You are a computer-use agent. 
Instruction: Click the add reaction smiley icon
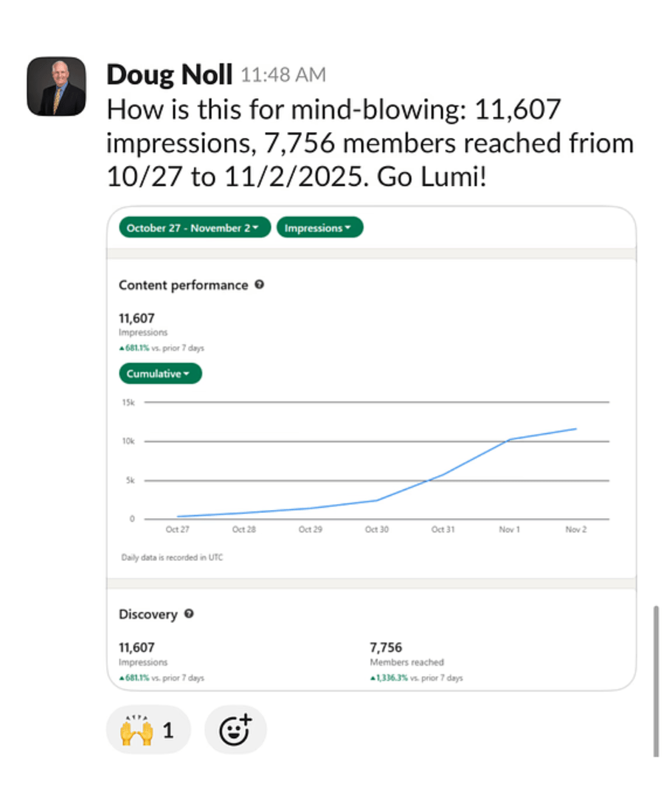click(x=235, y=730)
